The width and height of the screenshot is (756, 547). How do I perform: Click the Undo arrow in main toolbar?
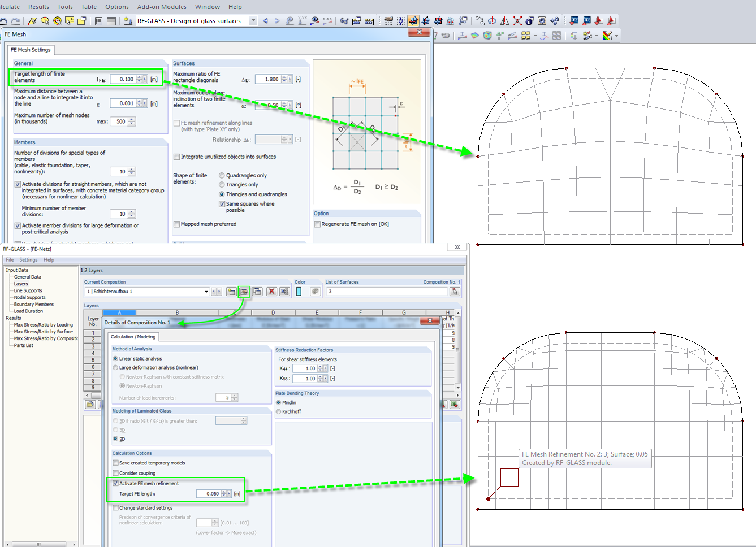click(3, 21)
